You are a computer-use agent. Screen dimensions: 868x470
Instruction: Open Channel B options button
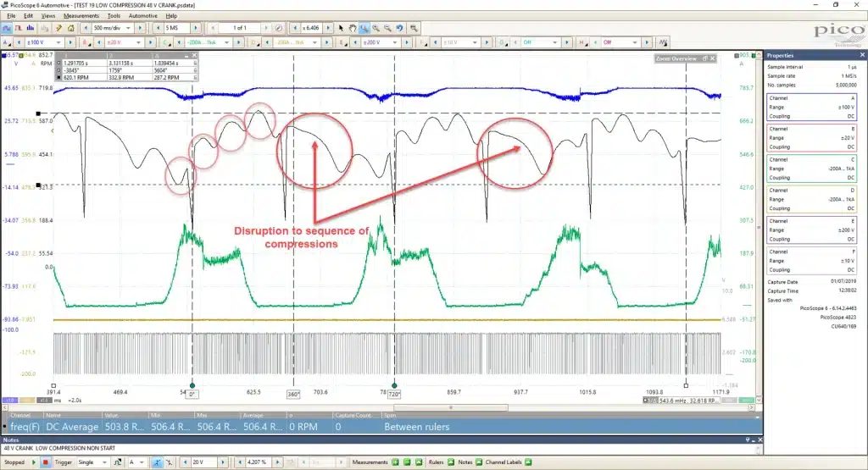coord(86,42)
